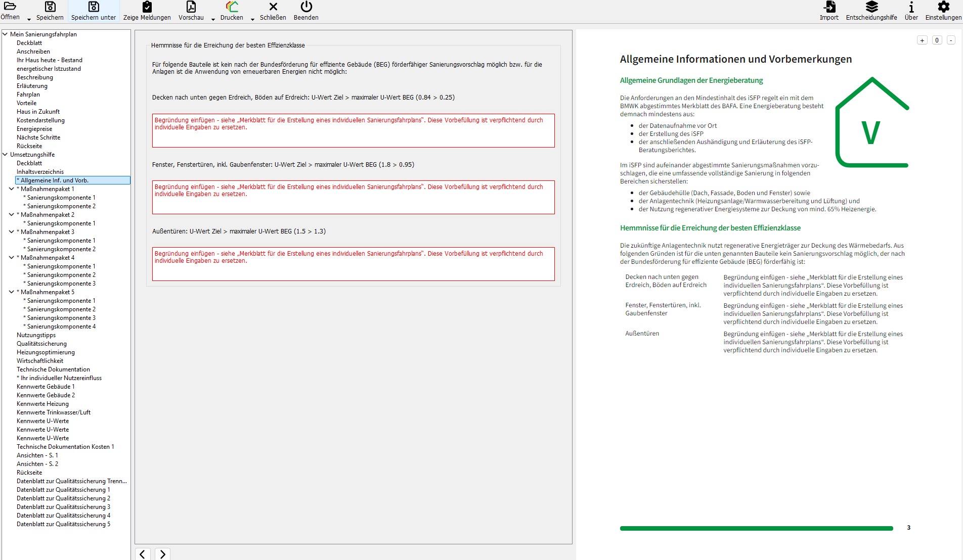The height and width of the screenshot is (560, 963).
Task: Collapse Mein Sanierungsfahrplan root node
Action: (x=5, y=34)
